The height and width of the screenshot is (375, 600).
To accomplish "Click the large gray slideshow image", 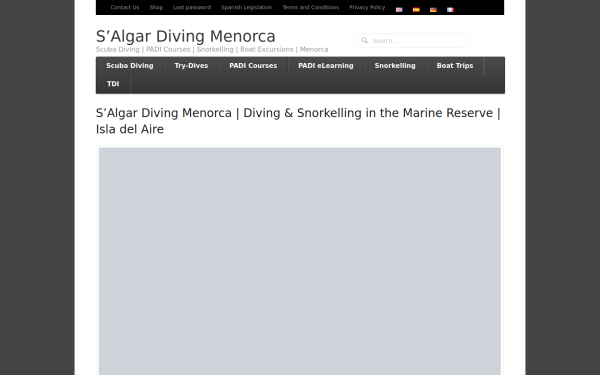I will [300, 261].
